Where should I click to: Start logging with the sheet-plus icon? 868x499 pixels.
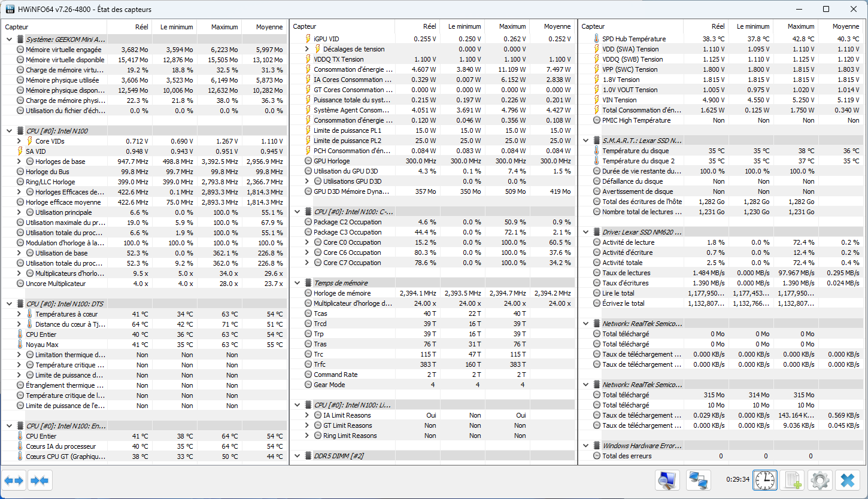793,480
